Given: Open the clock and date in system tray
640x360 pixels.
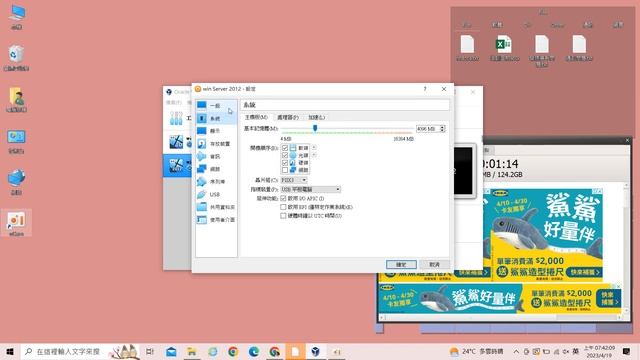Looking at the screenshot, I should point(599,351).
